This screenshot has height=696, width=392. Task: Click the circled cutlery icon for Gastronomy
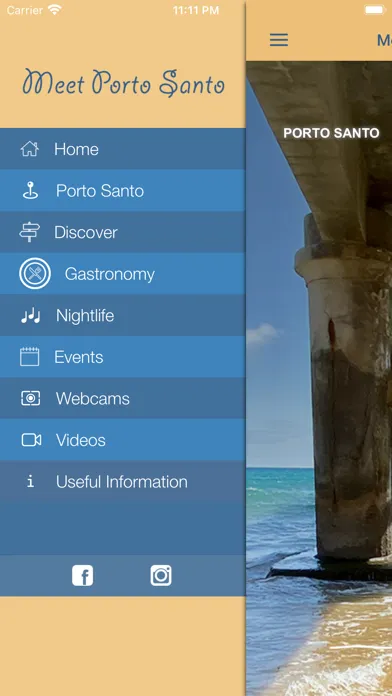35,274
